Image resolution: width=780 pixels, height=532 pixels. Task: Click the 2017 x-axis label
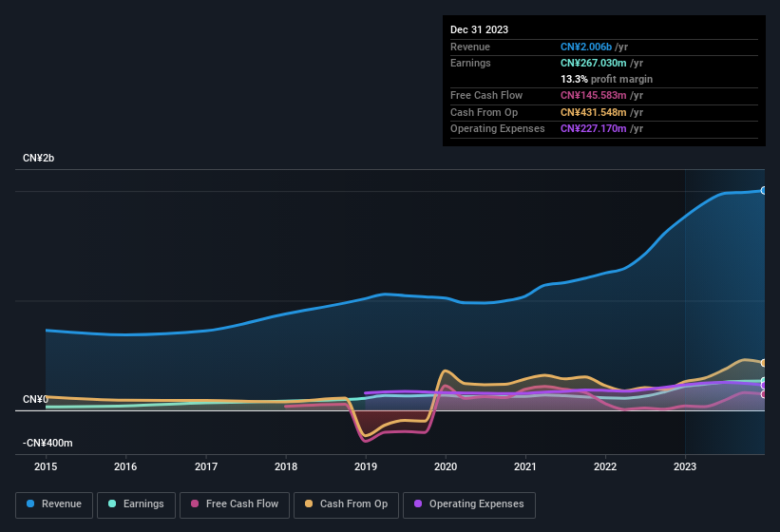[x=206, y=466]
